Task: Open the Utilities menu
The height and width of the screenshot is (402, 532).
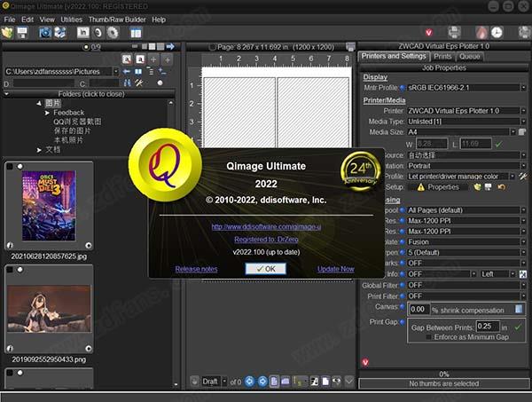Action: click(x=72, y=20)
